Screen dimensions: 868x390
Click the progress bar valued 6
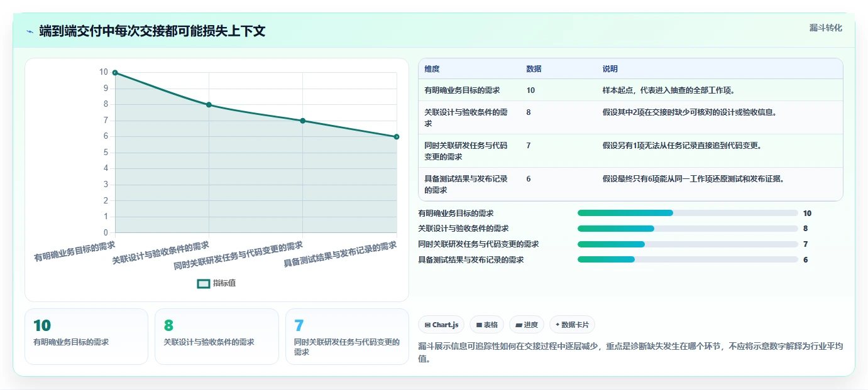coord(688,259)
